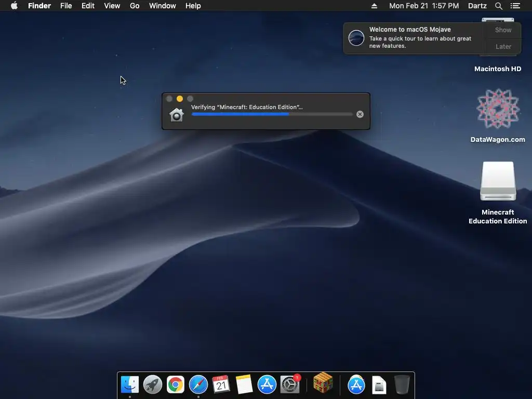Click the date and time in menu bar
The height and width of the screenshot is (399, 532).
[x=424, y=6]
